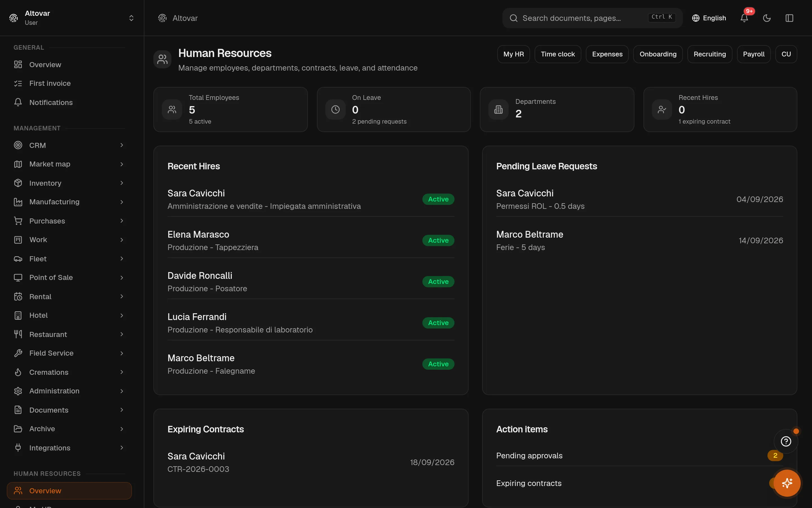The image size is (812, 508).
Task: Click the Fleet car icon
Action: click(18, 259)
